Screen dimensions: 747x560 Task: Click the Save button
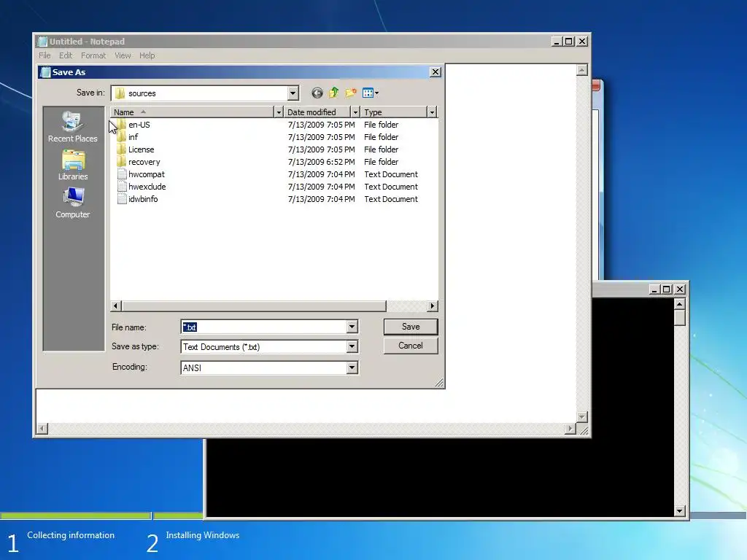click(411, 327)
